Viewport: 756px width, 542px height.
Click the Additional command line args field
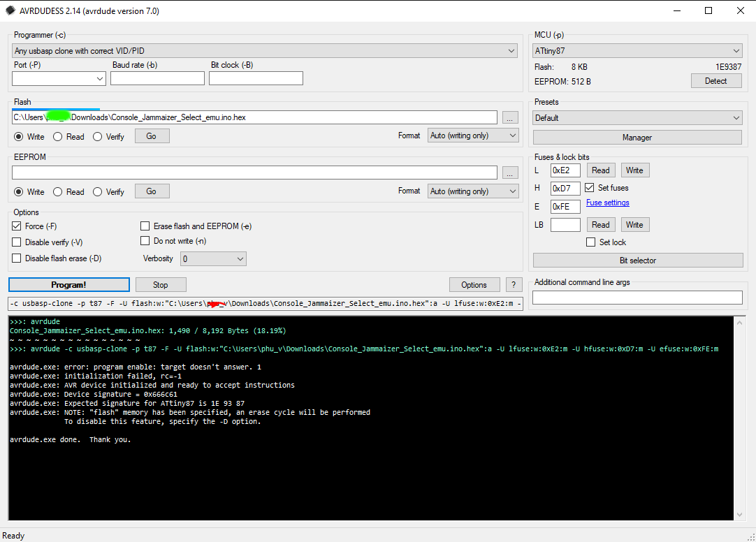637,298
